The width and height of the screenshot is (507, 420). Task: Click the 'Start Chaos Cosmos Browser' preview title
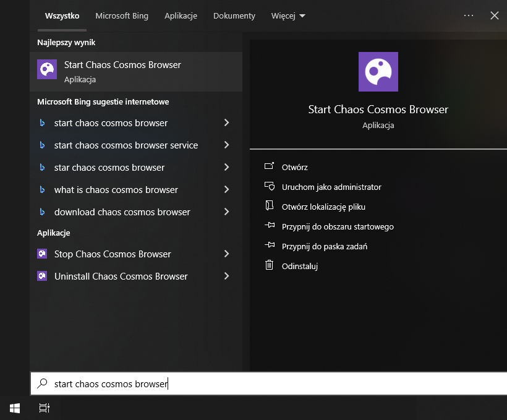click(x=378, y=109)
